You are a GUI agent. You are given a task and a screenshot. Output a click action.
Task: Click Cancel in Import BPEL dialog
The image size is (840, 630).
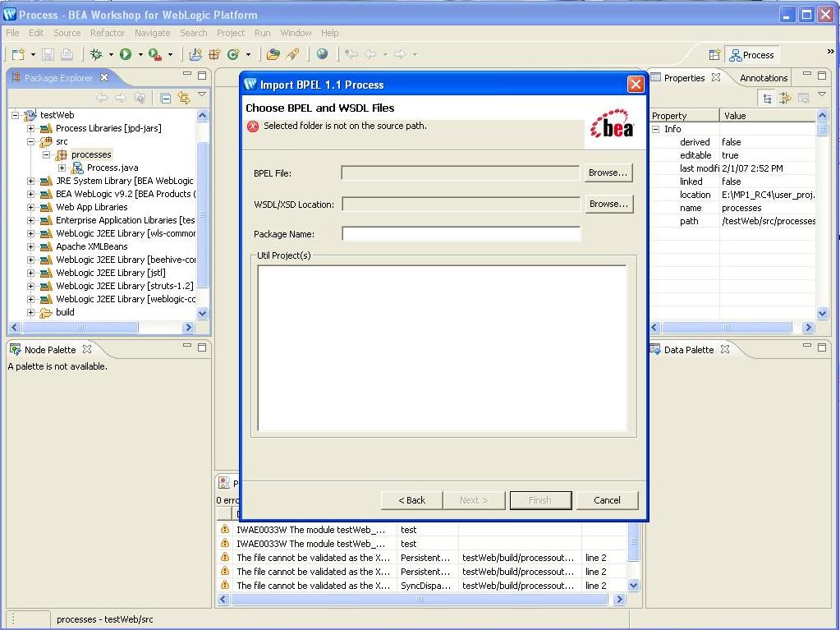[x=607, y=500]
